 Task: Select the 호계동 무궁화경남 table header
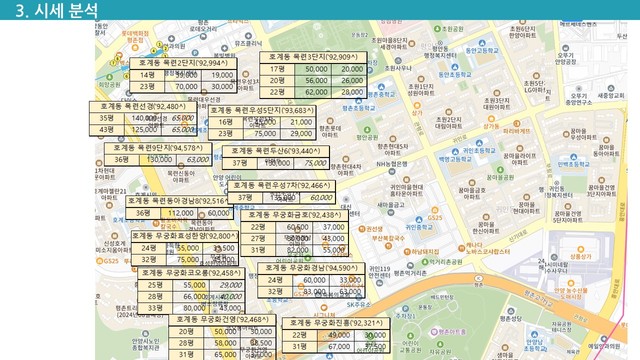click(311, 268)
